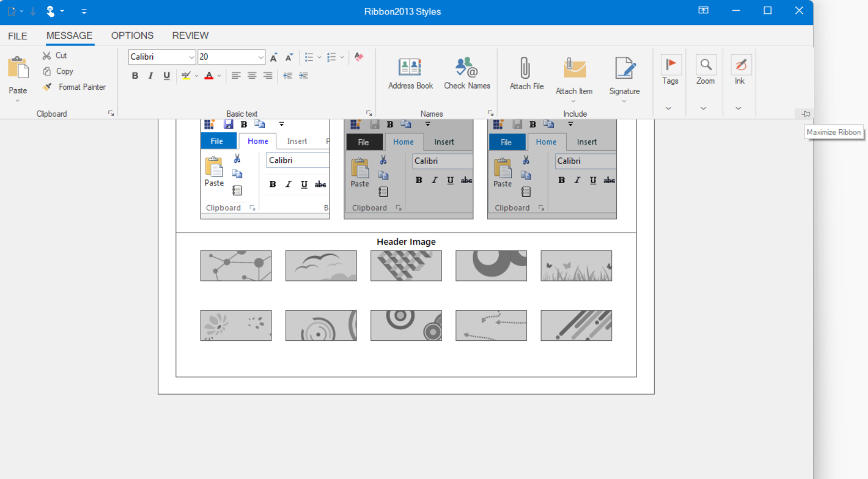The image size is (868, 479).
Task: Click the Clear Formatting eraser icon
Action: 358,57
